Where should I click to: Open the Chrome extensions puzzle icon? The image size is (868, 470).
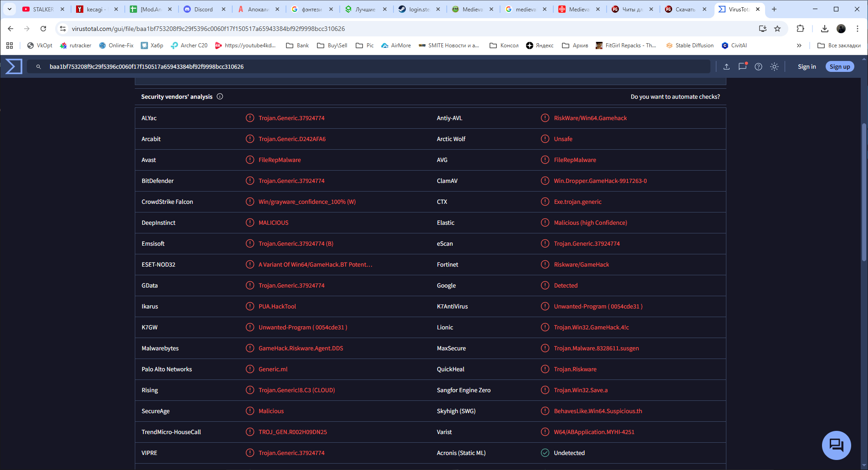[x=800, y=29]
